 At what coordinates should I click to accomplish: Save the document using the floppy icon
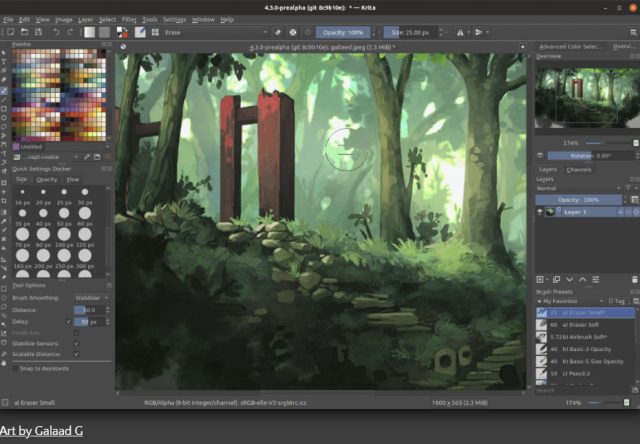38,32
